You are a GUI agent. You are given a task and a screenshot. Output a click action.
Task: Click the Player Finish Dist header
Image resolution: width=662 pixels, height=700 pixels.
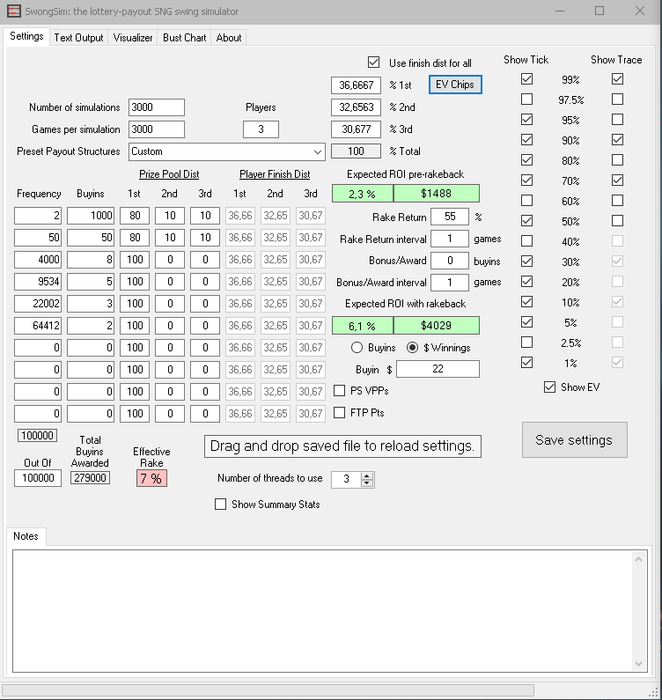tap(275, 174)
